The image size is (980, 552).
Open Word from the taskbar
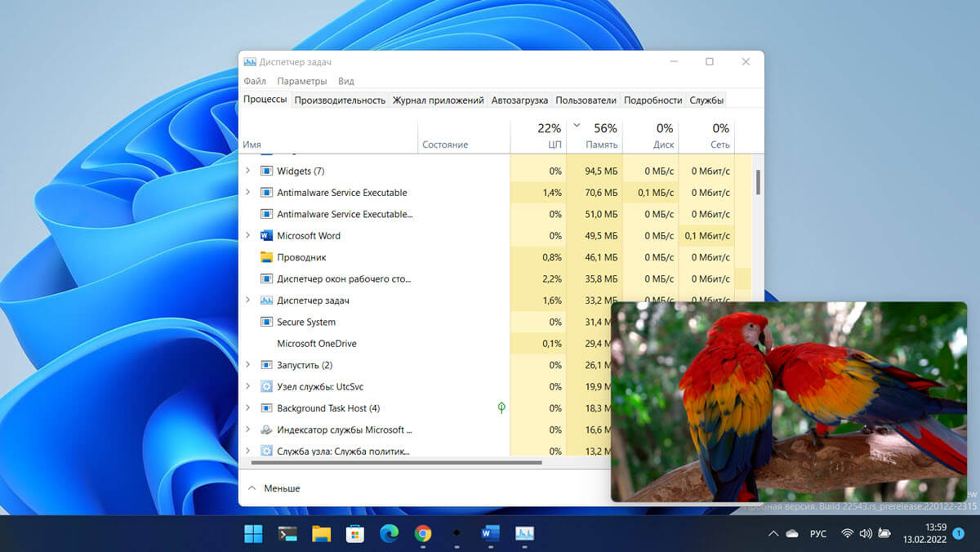490,534
